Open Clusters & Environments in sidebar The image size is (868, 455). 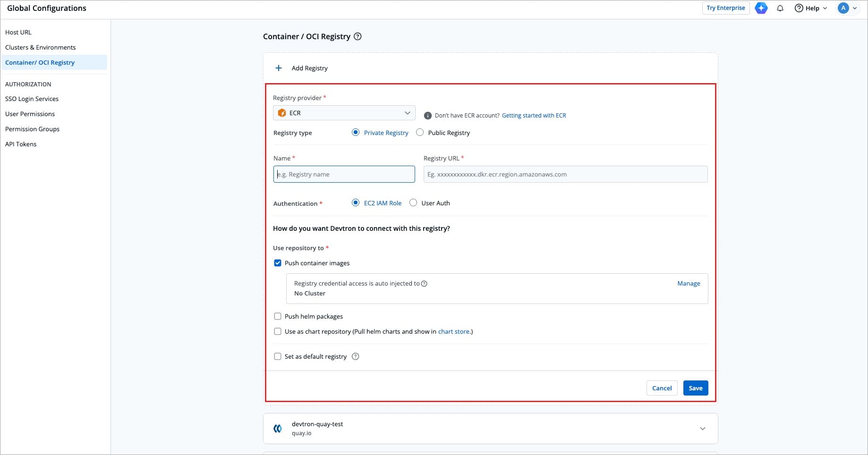click(x=40, y=47)
